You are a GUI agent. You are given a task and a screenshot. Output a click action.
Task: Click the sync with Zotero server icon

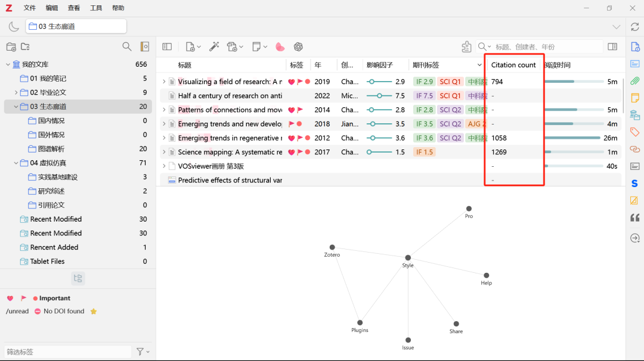(x=634, y=27)
